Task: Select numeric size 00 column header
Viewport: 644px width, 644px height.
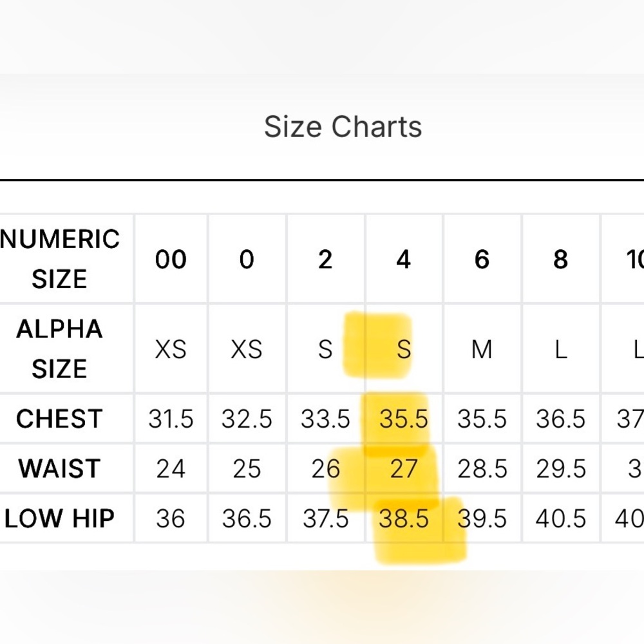Action: pyautogui.click(x=171, y=259)
